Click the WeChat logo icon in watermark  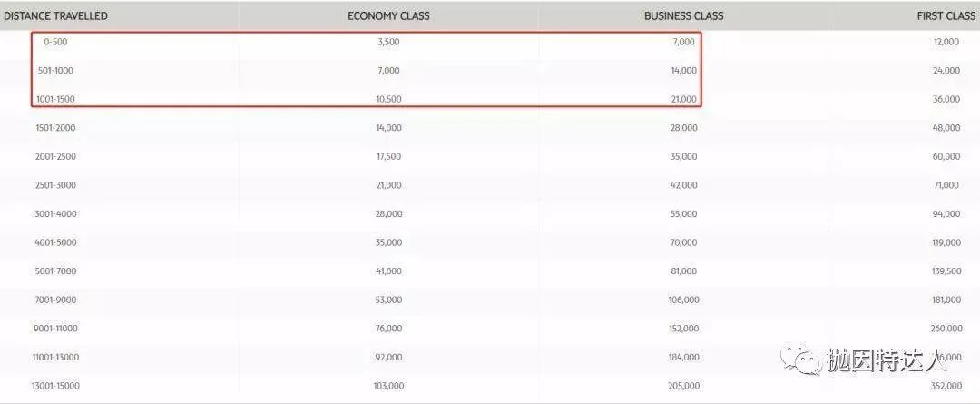(800, 358)
